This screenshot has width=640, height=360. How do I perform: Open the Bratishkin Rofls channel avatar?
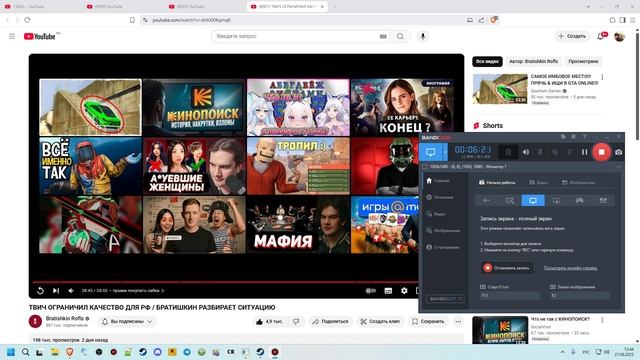35,322
